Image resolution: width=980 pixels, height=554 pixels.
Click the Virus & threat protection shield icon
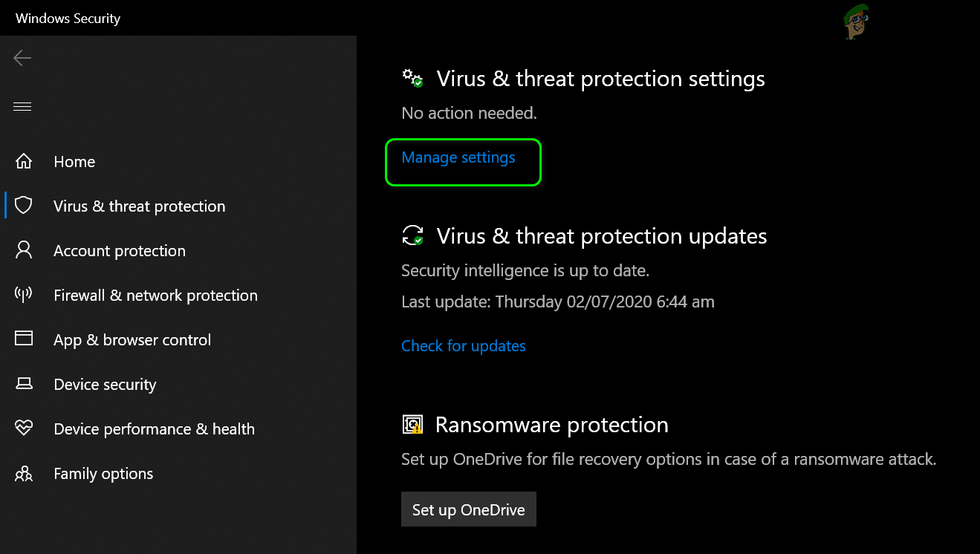tap(24, 206)
